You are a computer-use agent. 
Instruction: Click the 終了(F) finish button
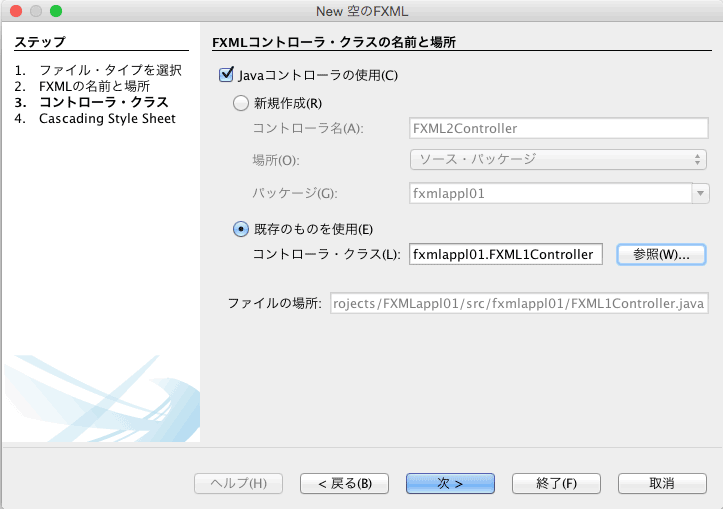point(557,483)
